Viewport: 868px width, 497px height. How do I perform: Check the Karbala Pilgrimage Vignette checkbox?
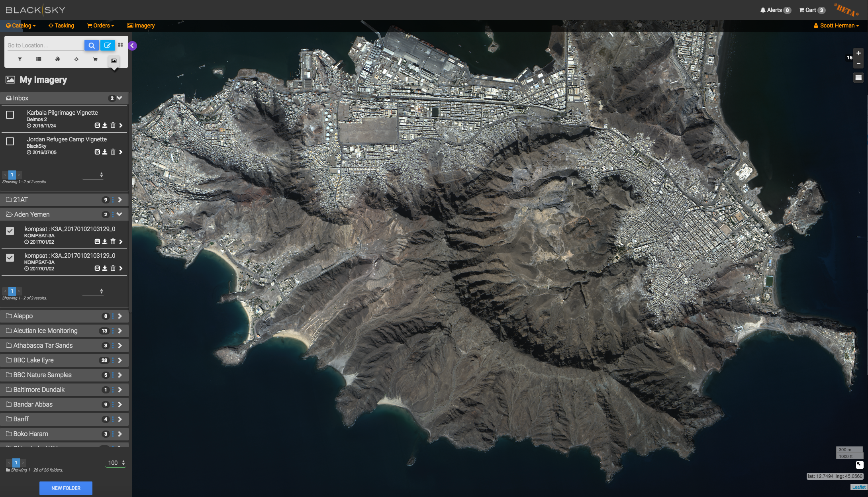click(10, 115)
